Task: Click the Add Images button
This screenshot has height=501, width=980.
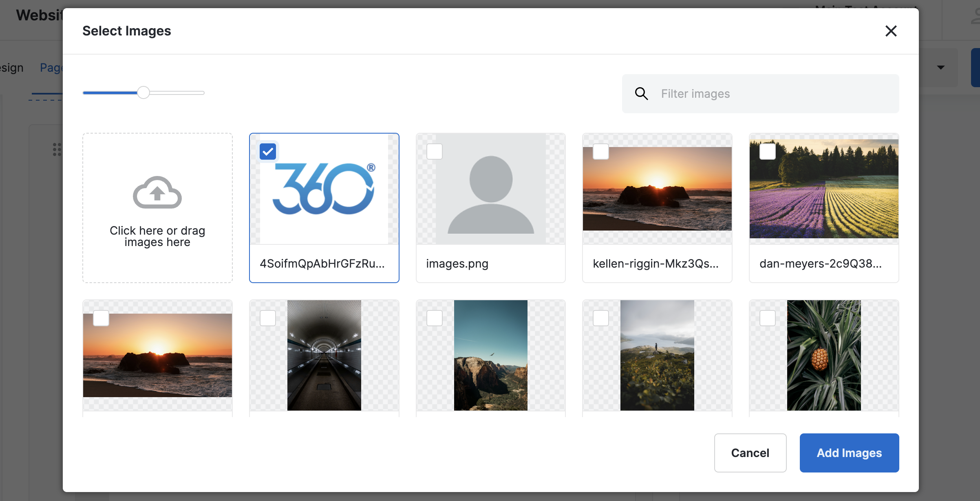Action: click(x=849, y=453)
